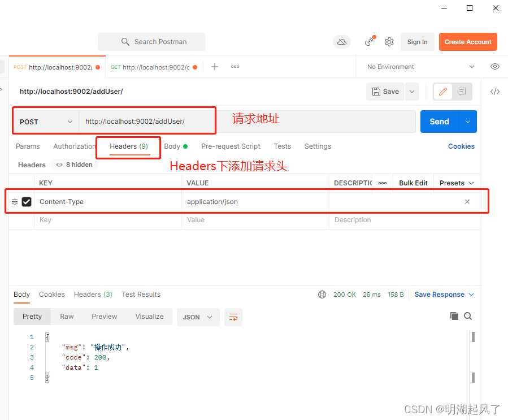Expand the Save Response dropdown
508x420 pixels.
coord(444,295)
